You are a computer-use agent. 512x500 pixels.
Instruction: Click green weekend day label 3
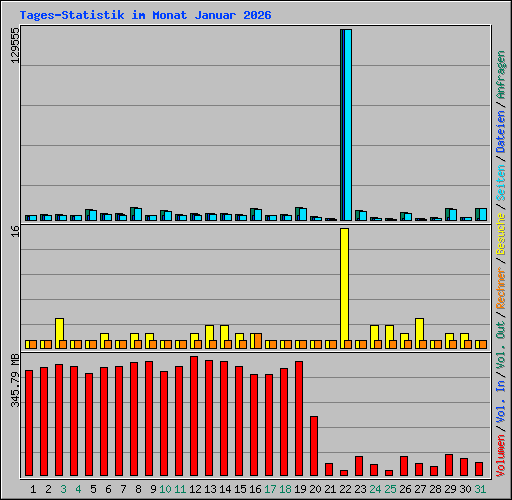(63, 489)
